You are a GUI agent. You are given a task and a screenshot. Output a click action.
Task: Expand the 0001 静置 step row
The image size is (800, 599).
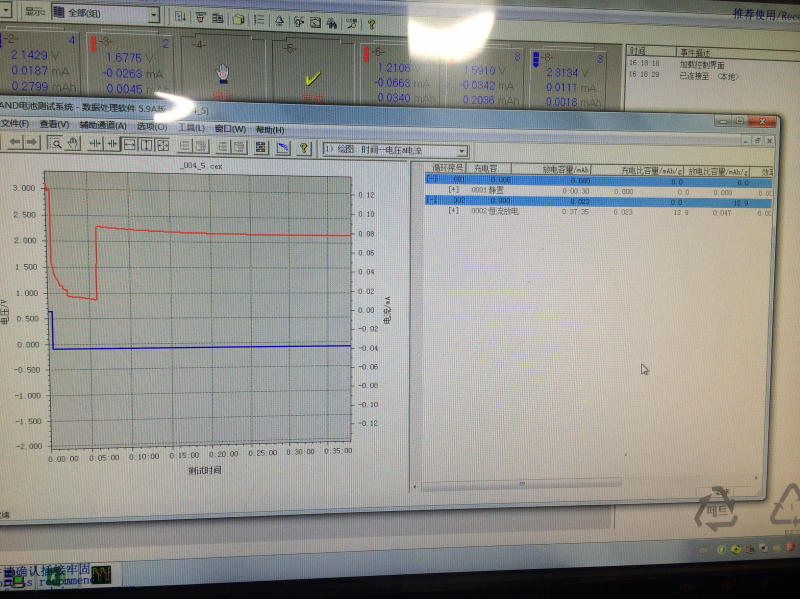click(x=453, y=189)
